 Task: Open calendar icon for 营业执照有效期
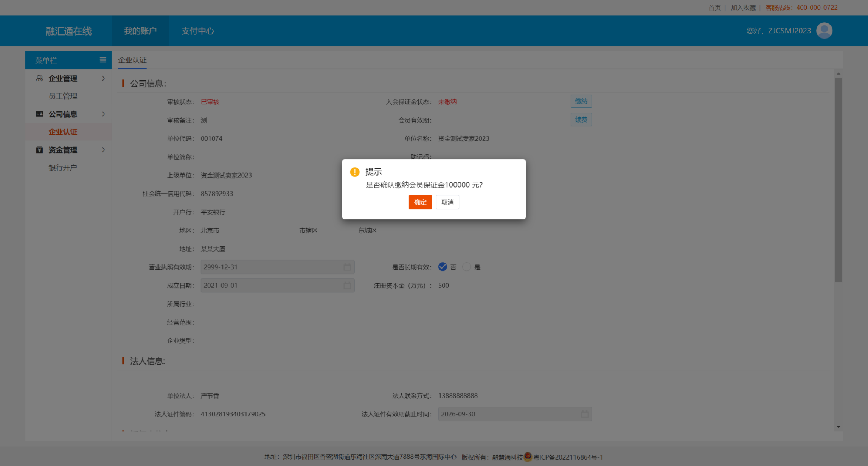[347, 267]
